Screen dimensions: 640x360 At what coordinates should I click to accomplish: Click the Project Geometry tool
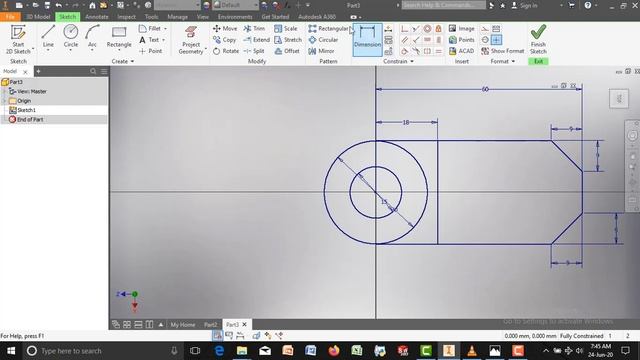(x=191, y=39)
